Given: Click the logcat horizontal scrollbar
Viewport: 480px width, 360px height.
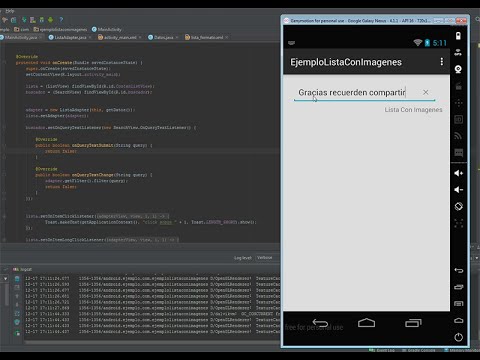Looking at the screenshot, I should (x=152, y=342).
